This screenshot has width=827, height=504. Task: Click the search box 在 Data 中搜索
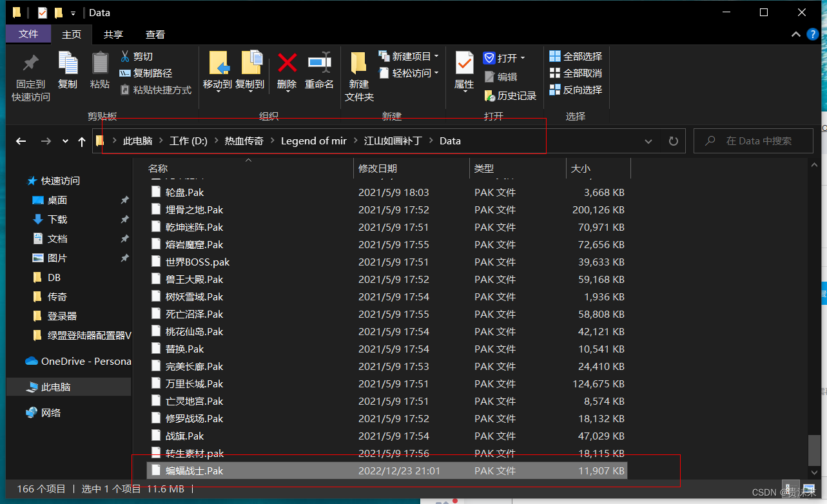coord(754,141)
